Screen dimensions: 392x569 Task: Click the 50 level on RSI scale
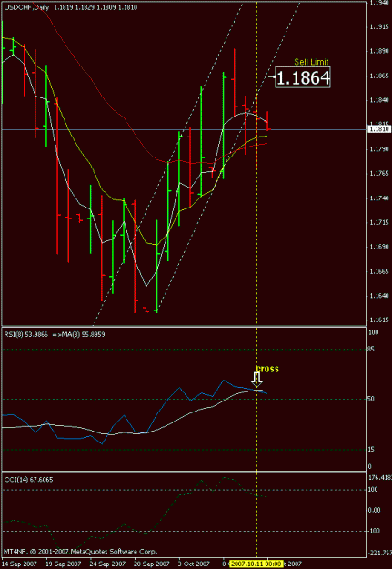pyautogui.click(x=373, y=399)
